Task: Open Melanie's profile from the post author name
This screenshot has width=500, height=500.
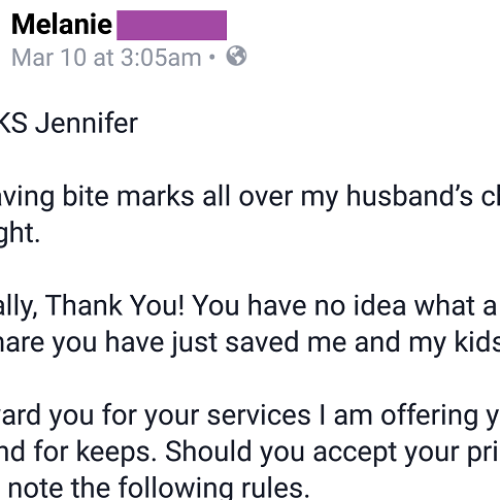Action: tap(62, 24)
